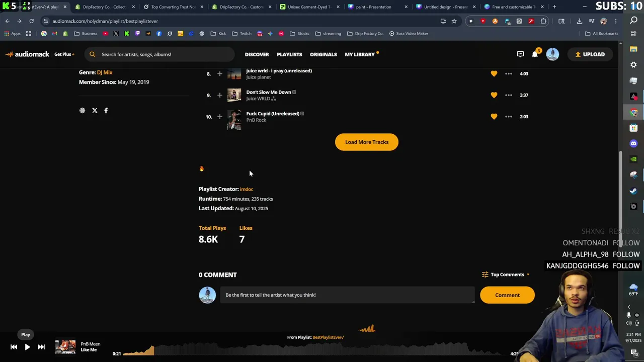
Task: Switch to the 'Top Converting Trust' tab
Action: pyautogui.click(x=173, y=7)
